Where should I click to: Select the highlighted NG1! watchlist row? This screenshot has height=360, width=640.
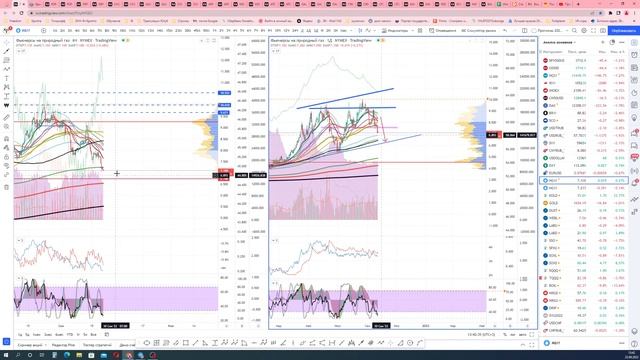click(584, 180)
